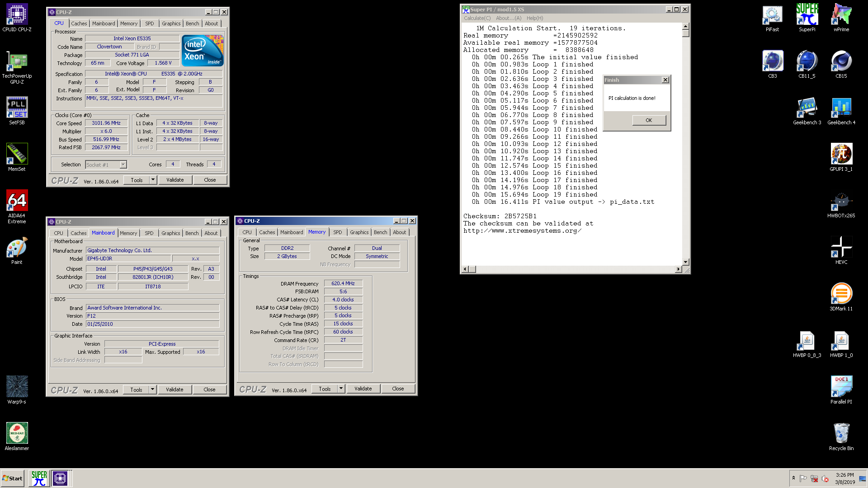
Task: Click Close in the Memory window
Action: (398, 389)
